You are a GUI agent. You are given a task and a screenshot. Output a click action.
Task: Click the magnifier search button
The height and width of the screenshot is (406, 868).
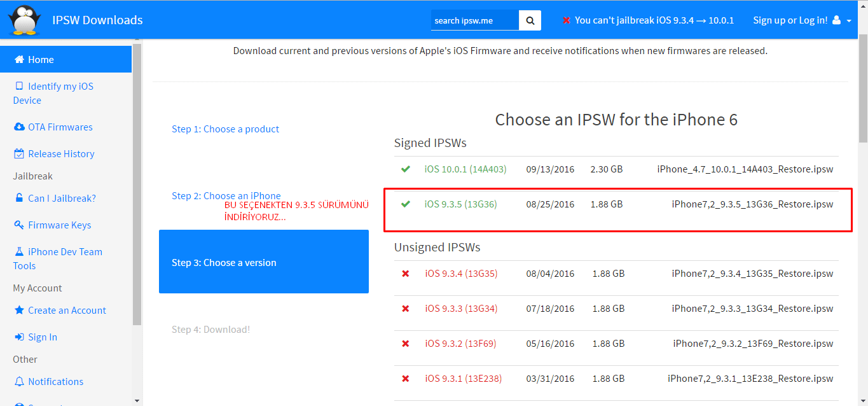pyautogui.click(x=530, y=20)
